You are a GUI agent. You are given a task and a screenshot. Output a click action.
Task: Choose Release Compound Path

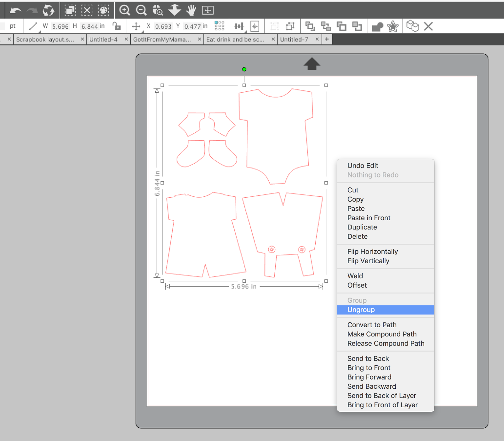pyautogui.click(x=386, y=344)
